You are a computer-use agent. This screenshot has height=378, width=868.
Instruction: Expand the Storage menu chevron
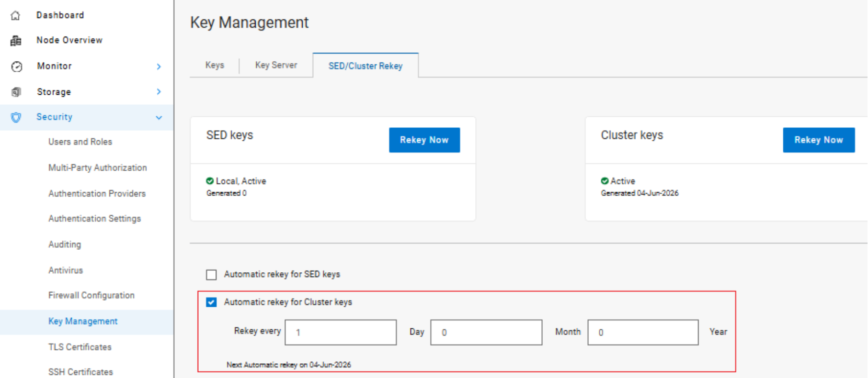159,92
